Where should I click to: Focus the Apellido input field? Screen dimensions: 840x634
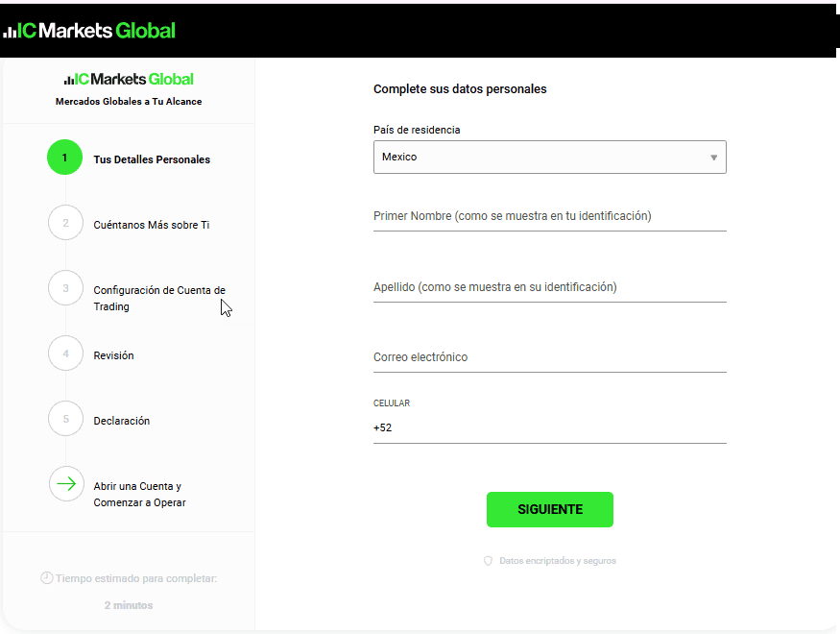(550, 287)
